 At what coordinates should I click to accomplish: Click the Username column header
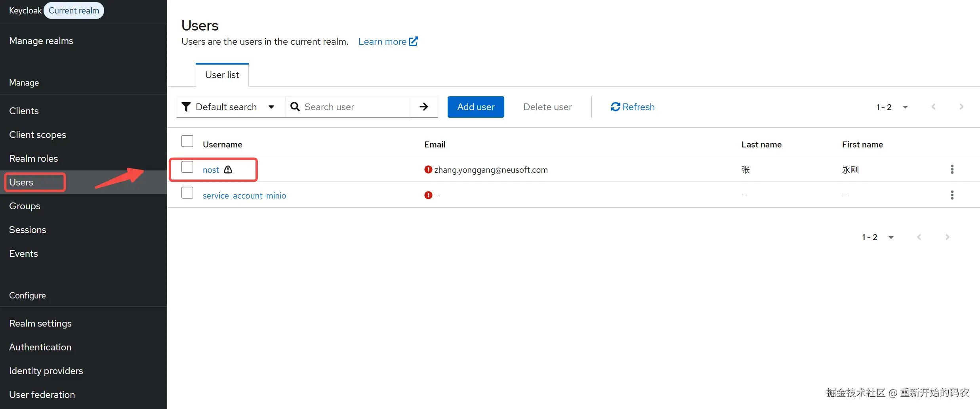pos(223,145)
